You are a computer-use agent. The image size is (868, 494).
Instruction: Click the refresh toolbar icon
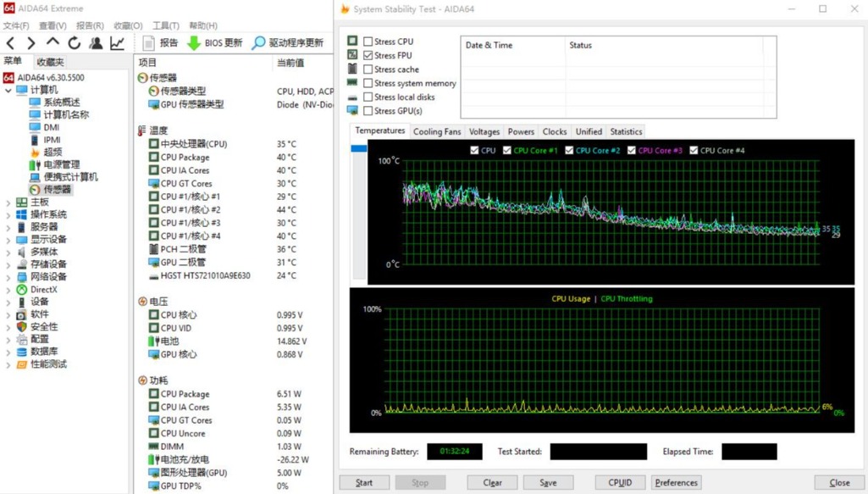coord(75,43)
